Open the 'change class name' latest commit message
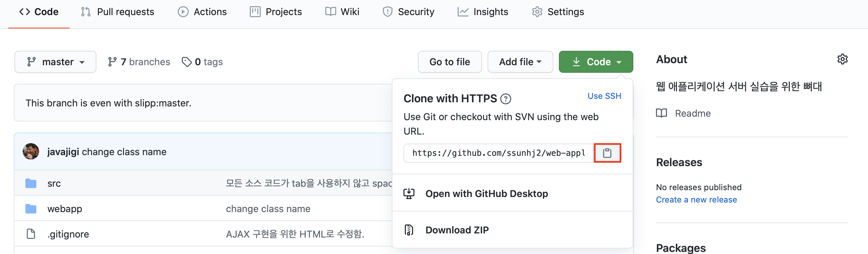The height and width of the screenshot is (254, 868). 124,152
